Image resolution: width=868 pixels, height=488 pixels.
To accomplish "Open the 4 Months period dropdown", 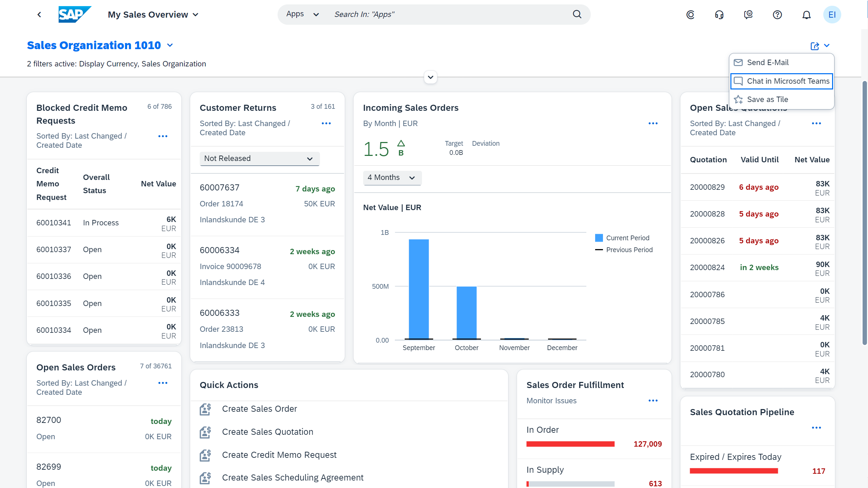I will 392,178.
